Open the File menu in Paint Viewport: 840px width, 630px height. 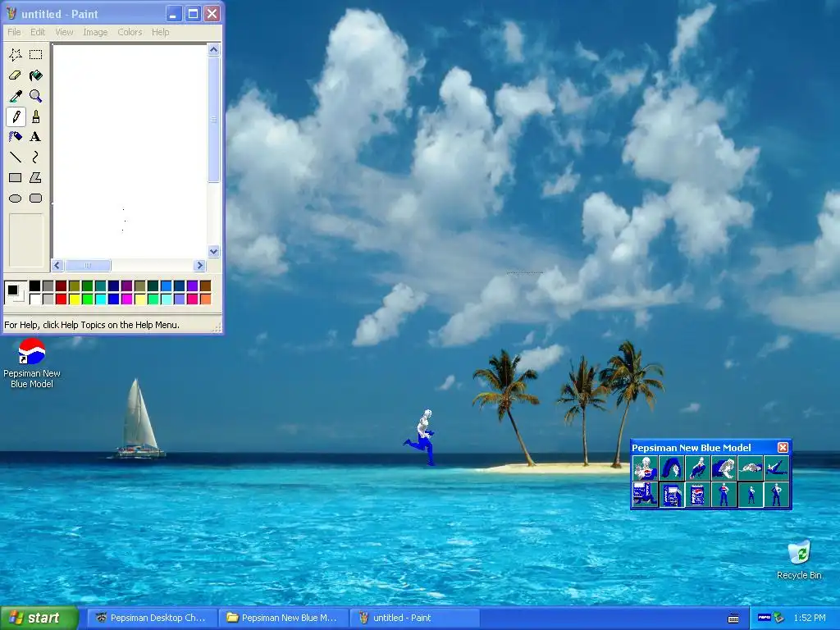[x=14, y=32]
